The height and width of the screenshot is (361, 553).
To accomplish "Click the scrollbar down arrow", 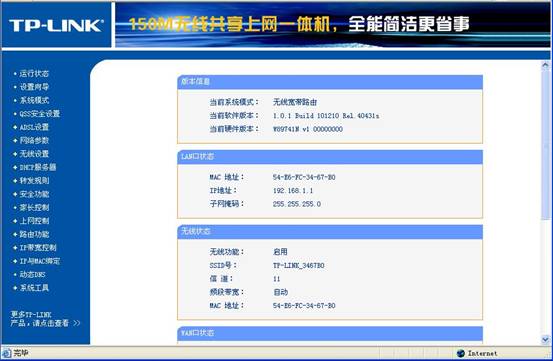I will [x=545, y=340].
